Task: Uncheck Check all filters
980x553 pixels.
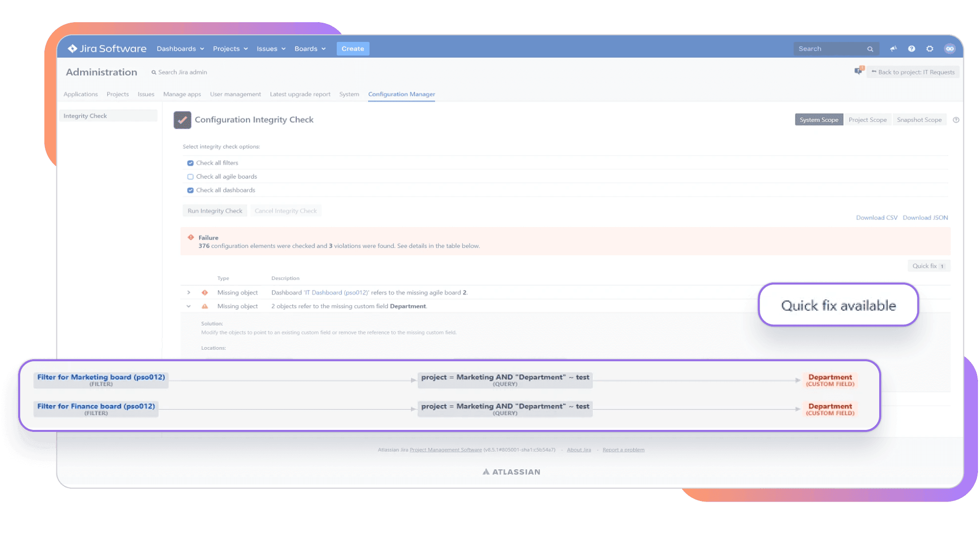Action: coord(190,163)
